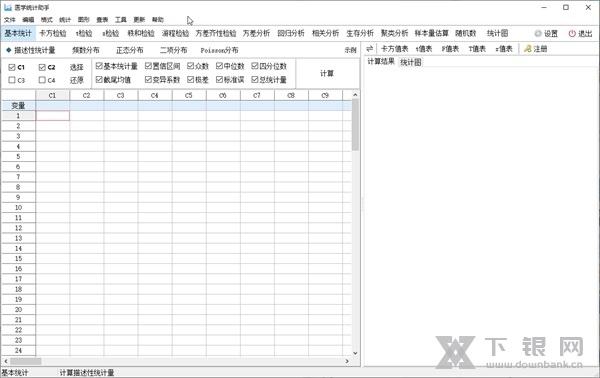Enable the C4 variable checkbox
The width and height of the screenshot is (600, 378).
(42, 80)
